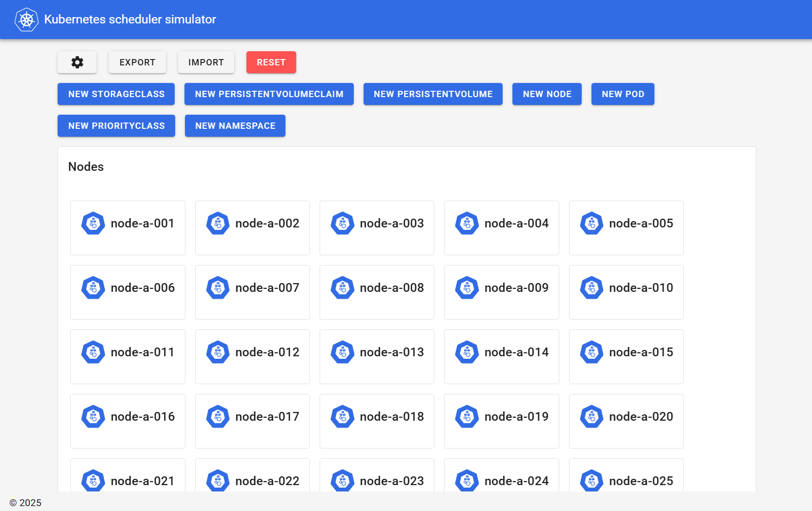
Task: Click the node-a-009 node icon
Action: point(467,288)
